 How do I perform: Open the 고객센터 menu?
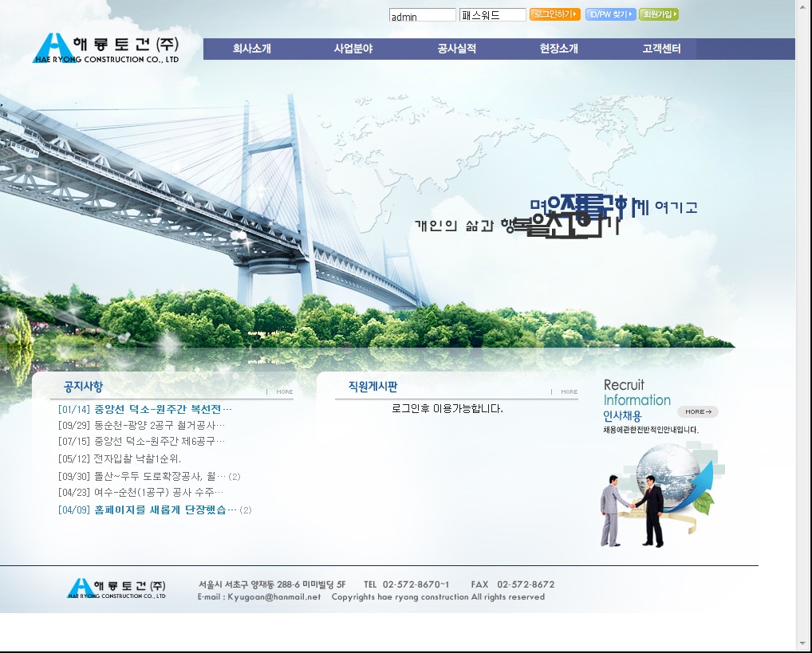pos(661,49)
